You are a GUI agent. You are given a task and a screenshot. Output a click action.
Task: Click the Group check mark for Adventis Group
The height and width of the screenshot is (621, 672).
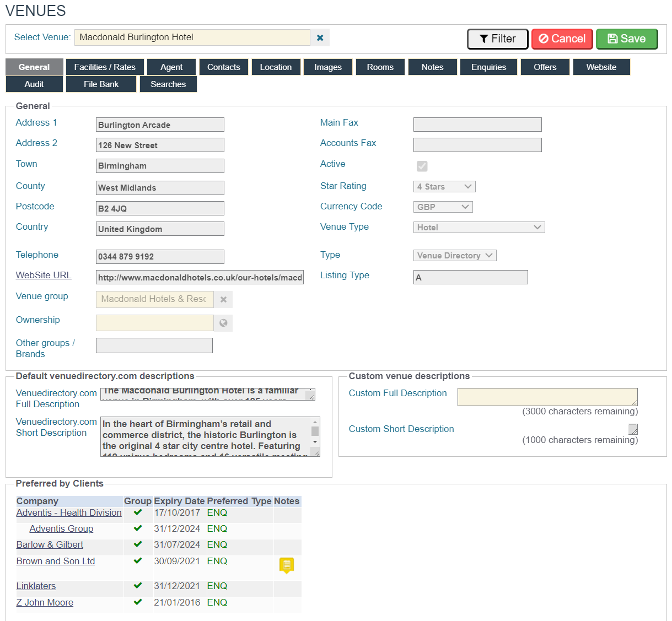coord(138,528)
